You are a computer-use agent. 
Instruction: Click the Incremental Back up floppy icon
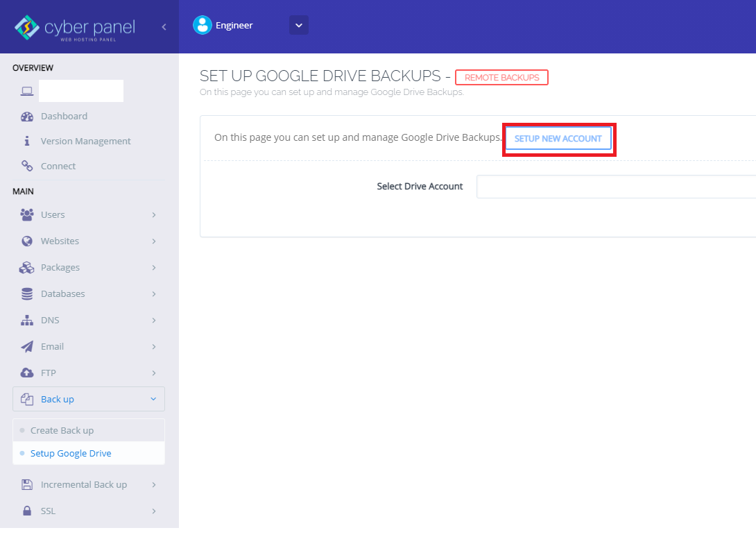pos(27,484)
